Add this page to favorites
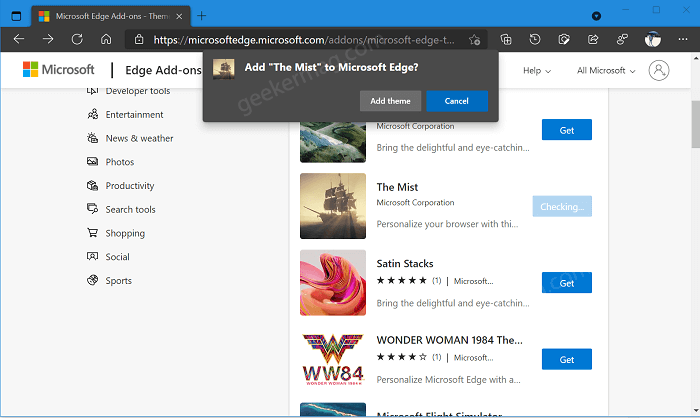Screen dimensions: 700x418 [475, 40]
